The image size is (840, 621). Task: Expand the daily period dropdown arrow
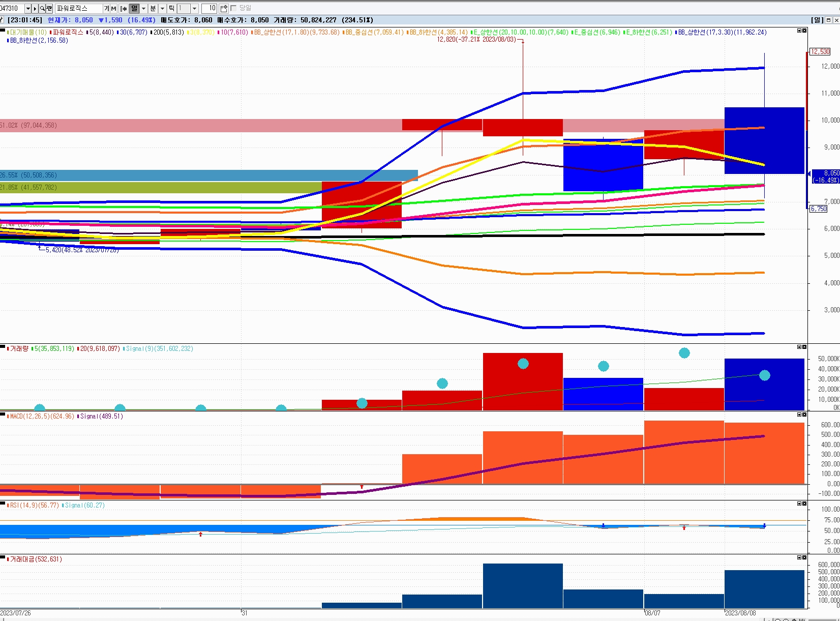(143, 8)
